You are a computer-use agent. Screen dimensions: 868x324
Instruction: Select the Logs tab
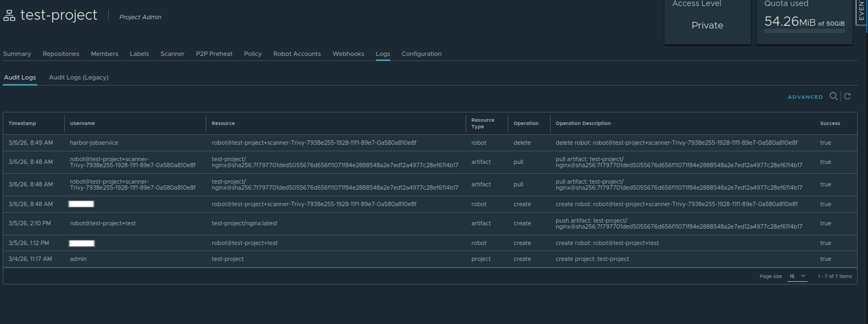(383, 54)
